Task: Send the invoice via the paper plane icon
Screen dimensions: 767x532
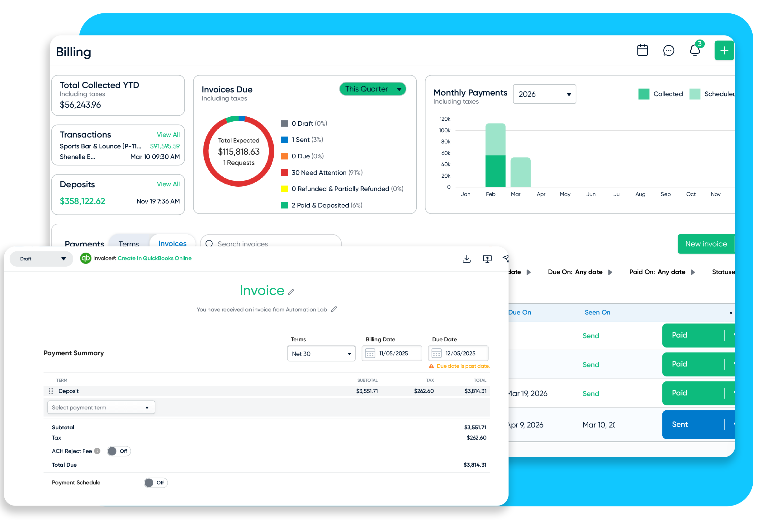Action: tap(506, 259)
